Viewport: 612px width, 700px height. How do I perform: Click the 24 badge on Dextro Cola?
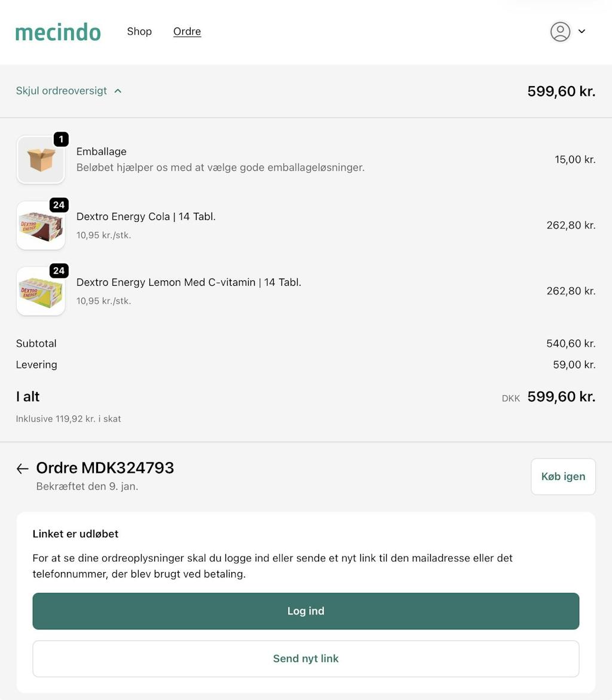[x=59, y=205]
